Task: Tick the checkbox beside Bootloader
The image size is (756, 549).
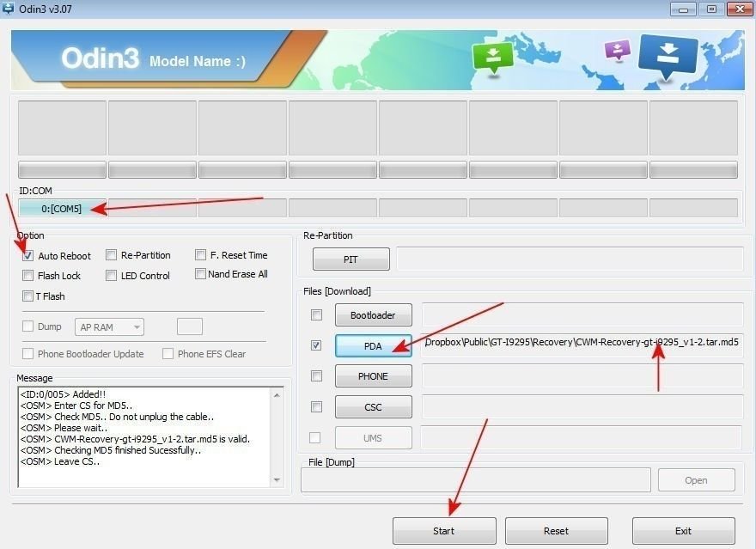Action: coord(316,314)
